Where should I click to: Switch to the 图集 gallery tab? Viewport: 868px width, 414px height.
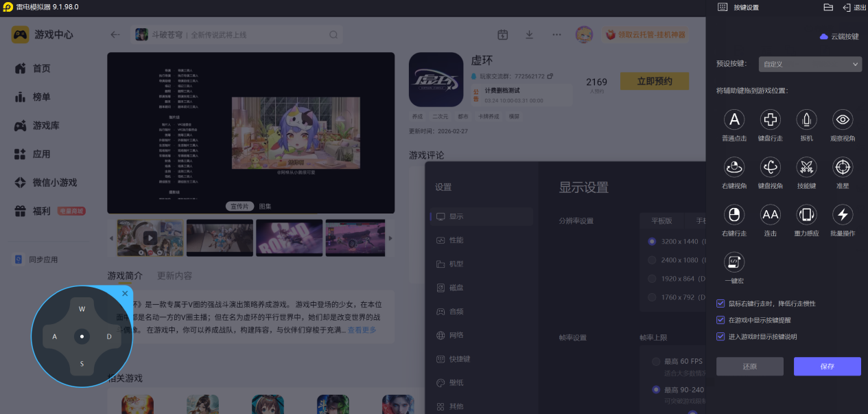pos(265,206)
